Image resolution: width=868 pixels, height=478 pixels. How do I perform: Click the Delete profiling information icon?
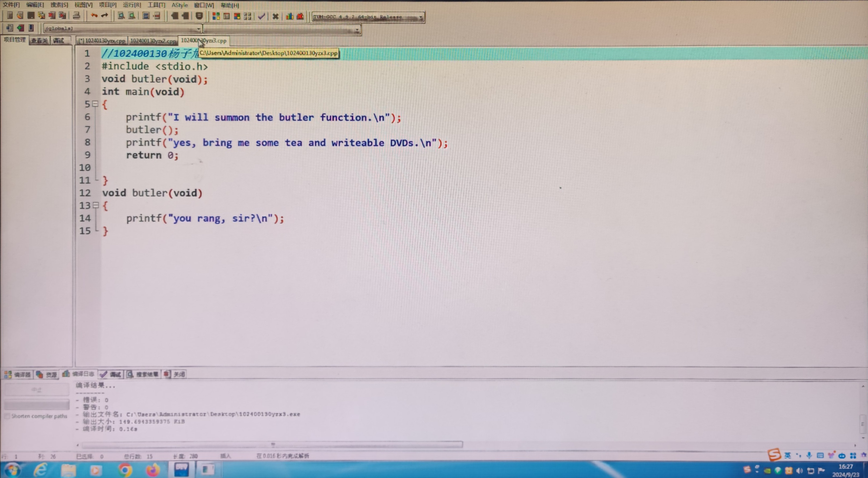(300, 16)
